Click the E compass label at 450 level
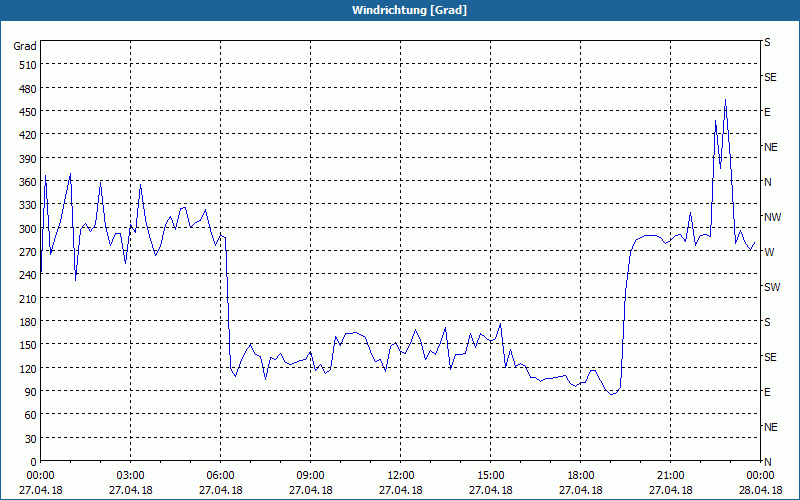This screenshot has width=800, height=500. coord(767,112)
